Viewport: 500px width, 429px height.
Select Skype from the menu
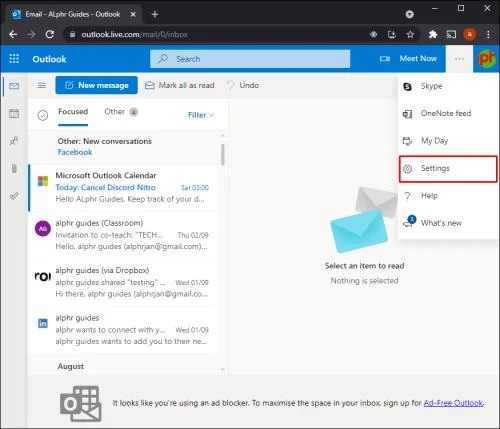[x=448, y=86]
